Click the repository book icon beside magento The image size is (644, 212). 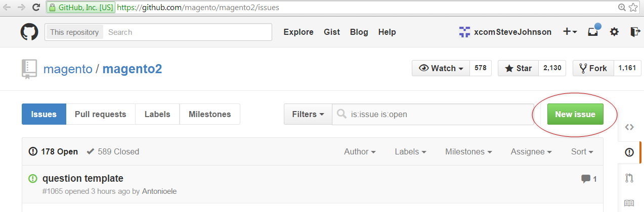coord(29,69)
